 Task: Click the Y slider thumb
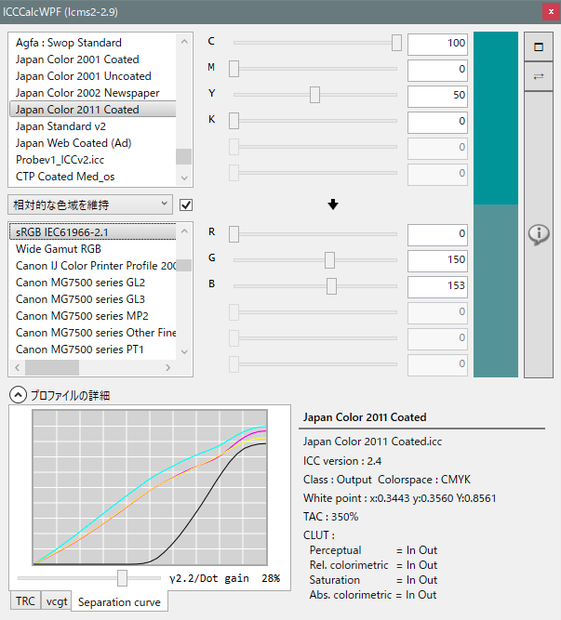point(315,95)
